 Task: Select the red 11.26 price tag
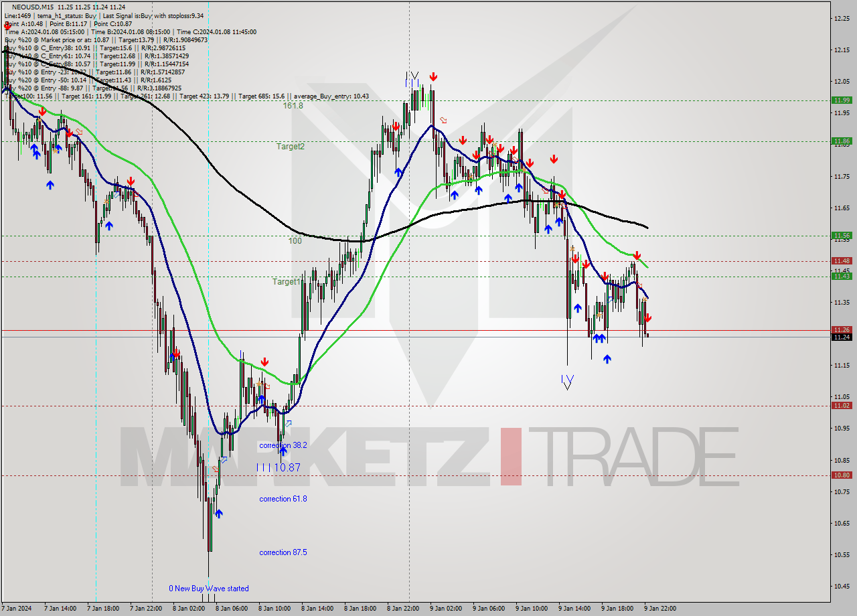click(x=842, y=329)
